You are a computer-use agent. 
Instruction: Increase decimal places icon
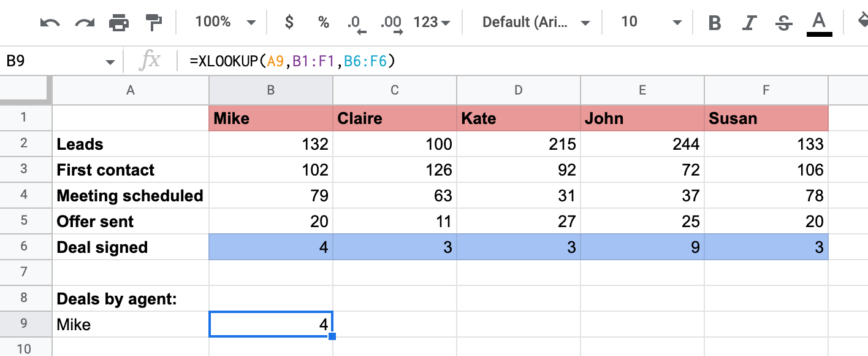click(x=391, y=23)
